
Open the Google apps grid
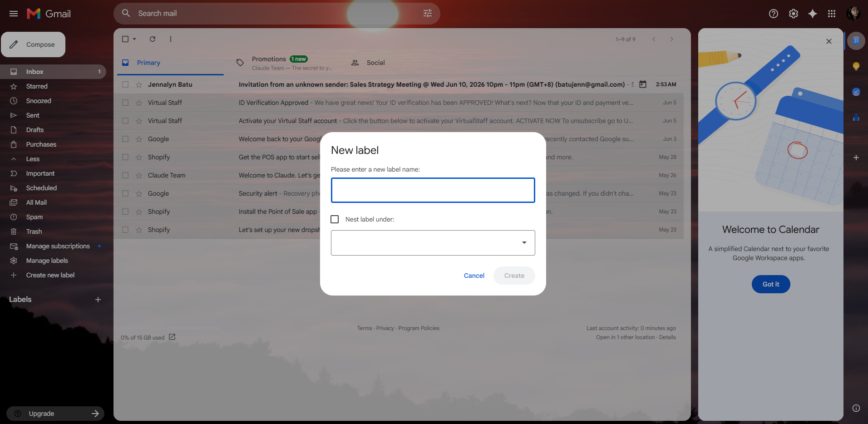point(832,14)
